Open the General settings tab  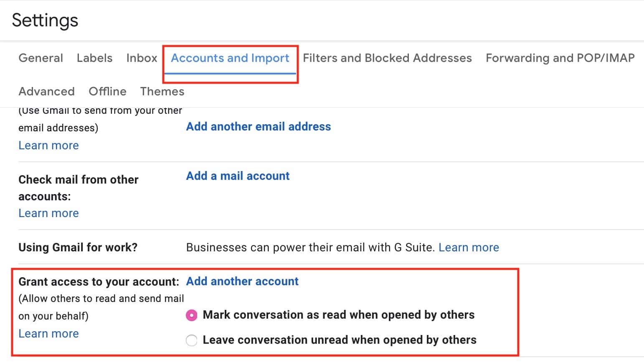41,58
